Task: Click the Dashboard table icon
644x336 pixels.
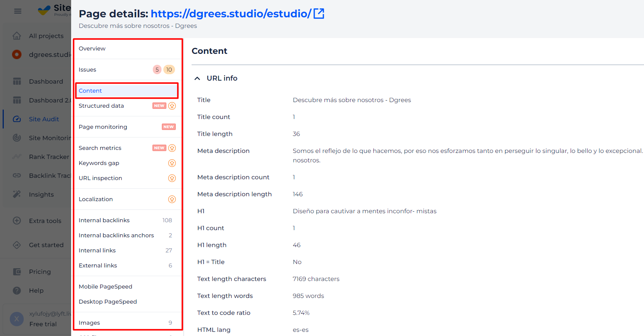Action: click(17, 81)
